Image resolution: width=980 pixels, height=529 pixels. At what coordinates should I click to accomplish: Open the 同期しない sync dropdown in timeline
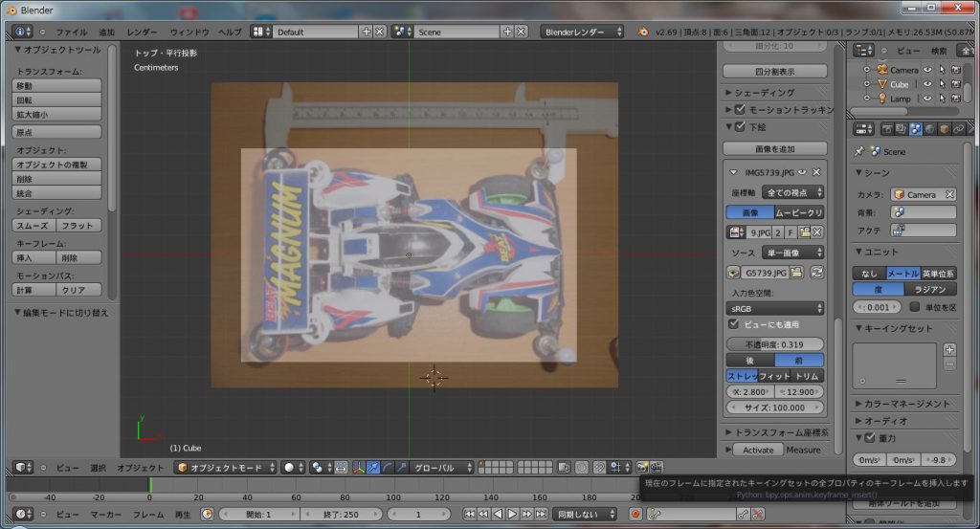(x=585, y=514)
